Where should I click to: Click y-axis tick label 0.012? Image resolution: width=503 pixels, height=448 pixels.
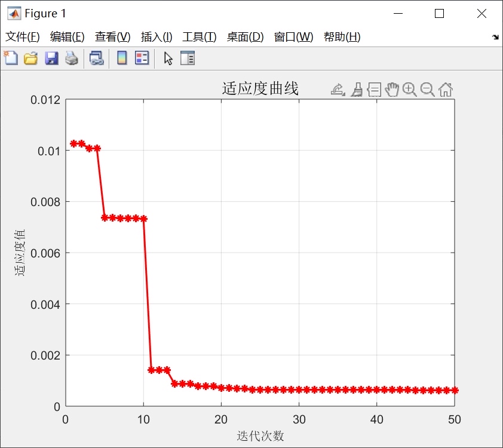[45, 100]
